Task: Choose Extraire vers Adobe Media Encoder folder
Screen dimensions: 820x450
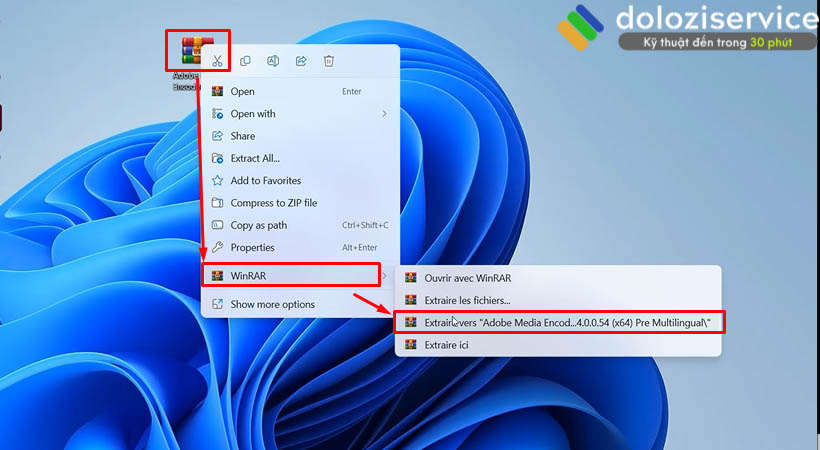Action: pyautogui.click(x=558, y=322)
